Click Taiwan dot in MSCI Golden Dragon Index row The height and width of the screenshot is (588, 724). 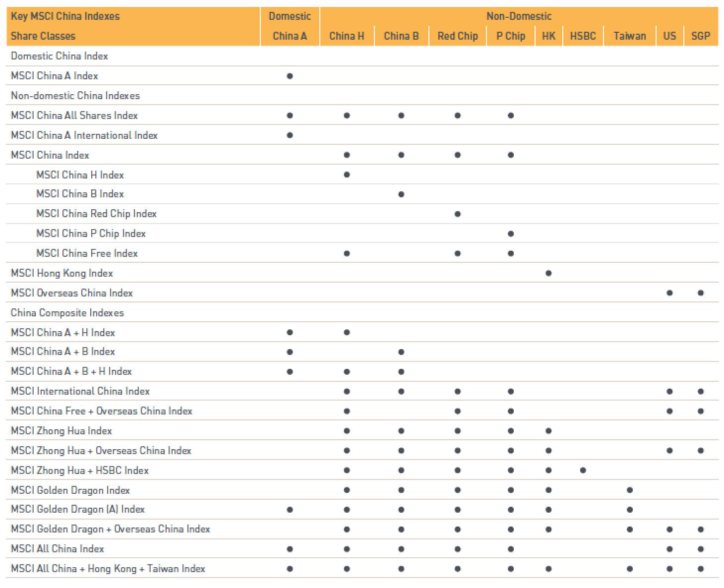point(630,490)
